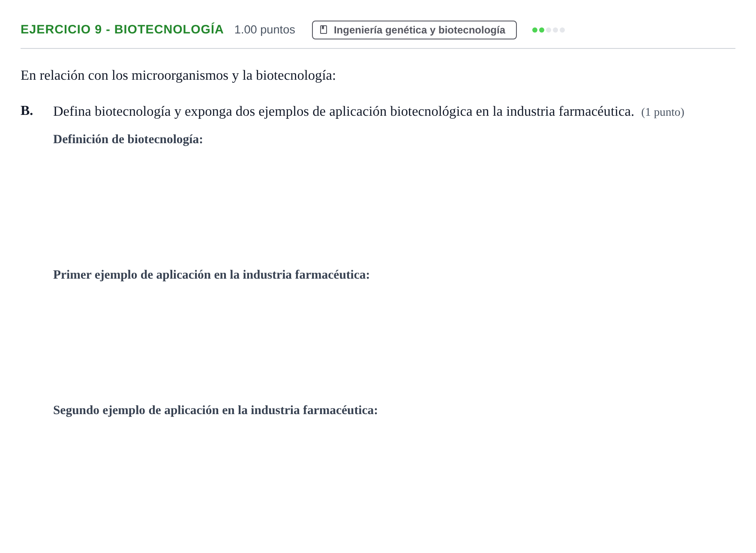Click the letter B. question marker
The image size is (756, 553).
[x=27, y=111]
